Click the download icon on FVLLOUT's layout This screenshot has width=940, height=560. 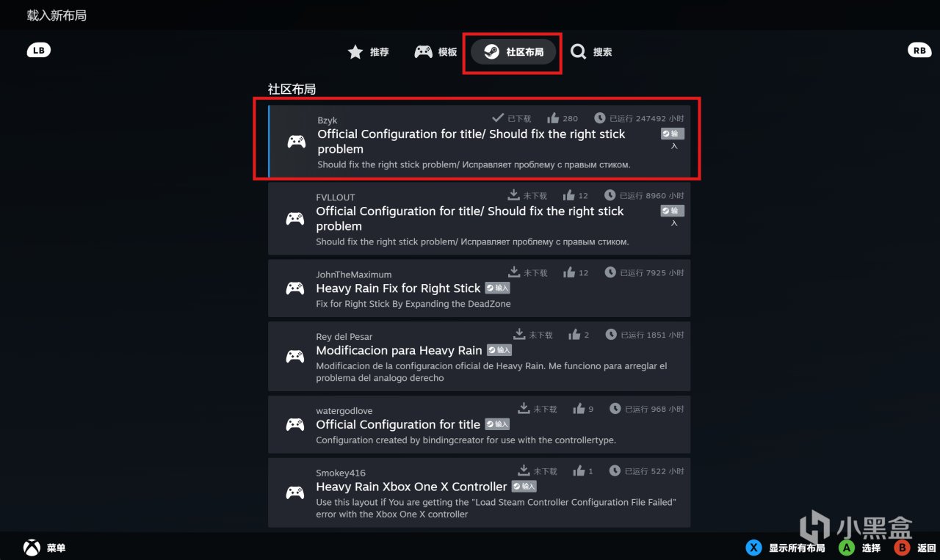[514, 195]
